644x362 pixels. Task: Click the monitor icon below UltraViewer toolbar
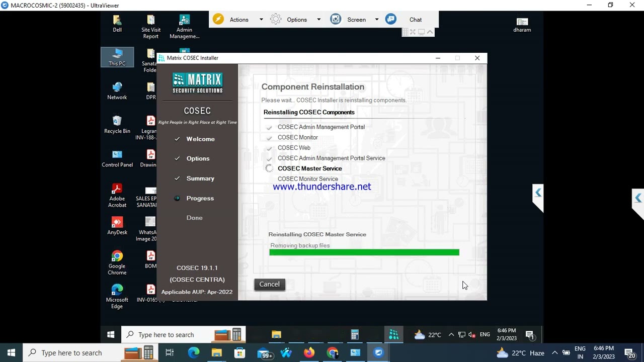(422, 32)
